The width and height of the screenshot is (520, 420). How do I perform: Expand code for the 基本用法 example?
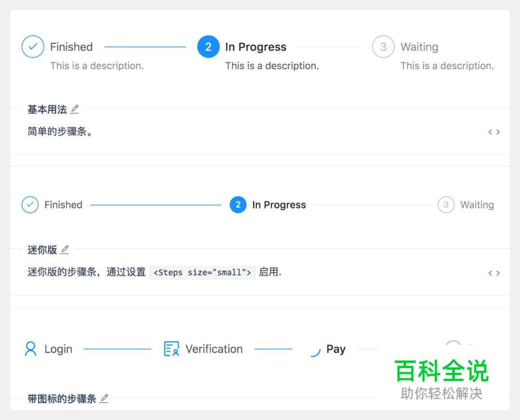495,131
